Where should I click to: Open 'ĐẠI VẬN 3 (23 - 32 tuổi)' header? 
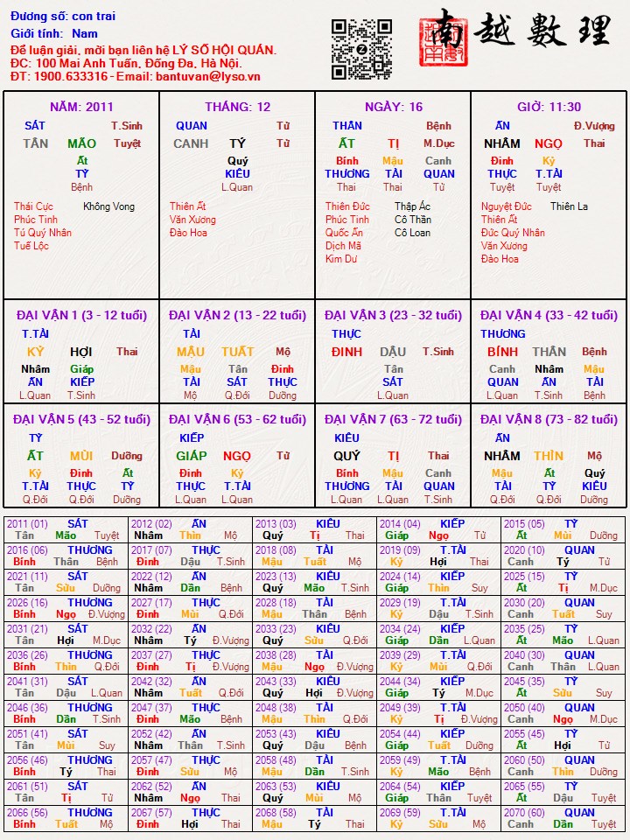393,315
